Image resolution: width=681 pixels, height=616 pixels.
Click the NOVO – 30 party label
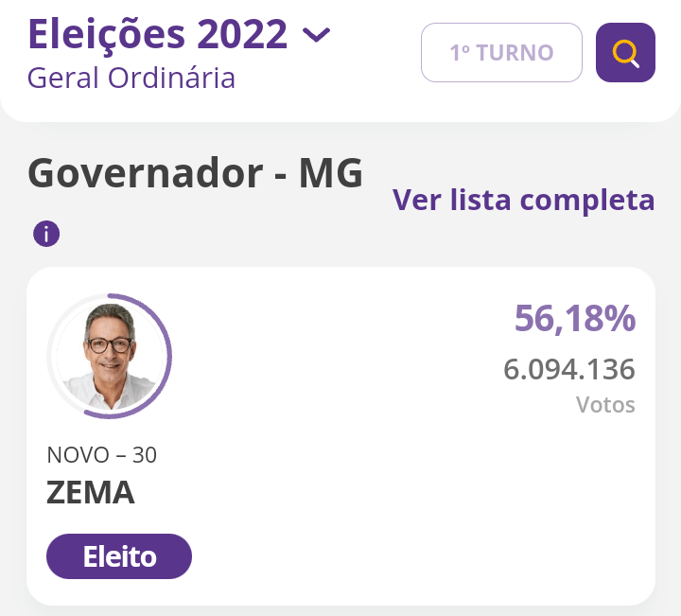pyautogui.click(x=102, y=455)
